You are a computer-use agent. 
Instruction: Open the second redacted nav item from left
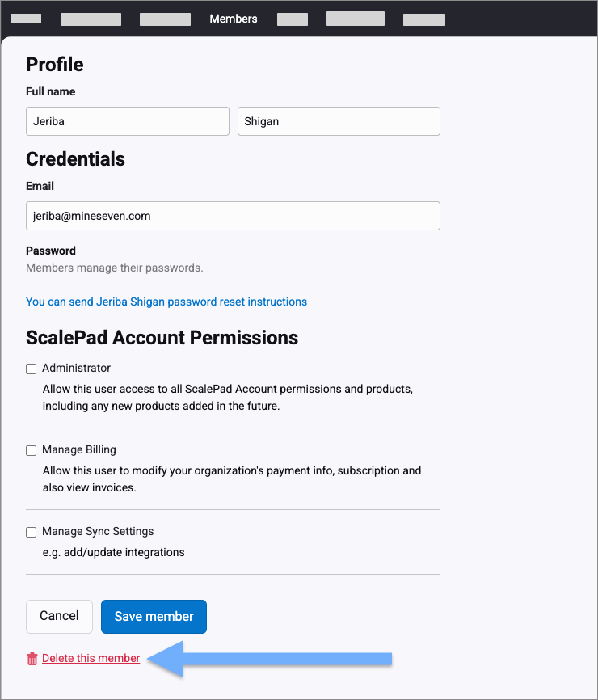[91, 19]
